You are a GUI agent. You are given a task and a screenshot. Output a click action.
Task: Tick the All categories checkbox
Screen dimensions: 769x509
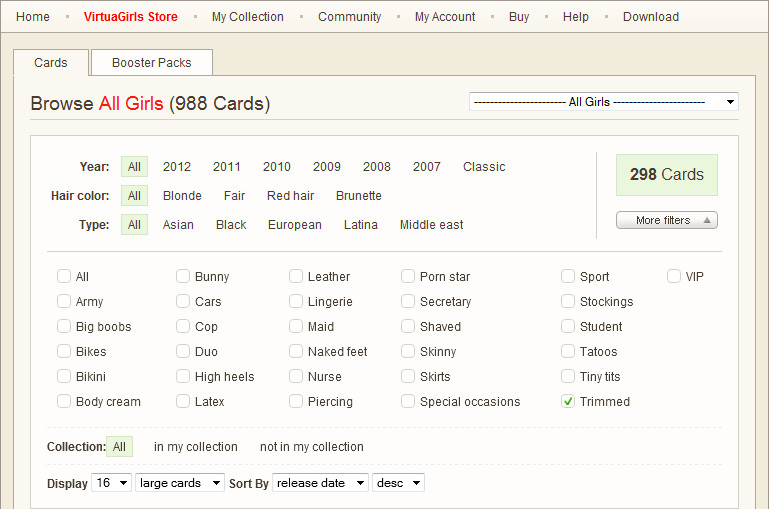coord(64,276)
